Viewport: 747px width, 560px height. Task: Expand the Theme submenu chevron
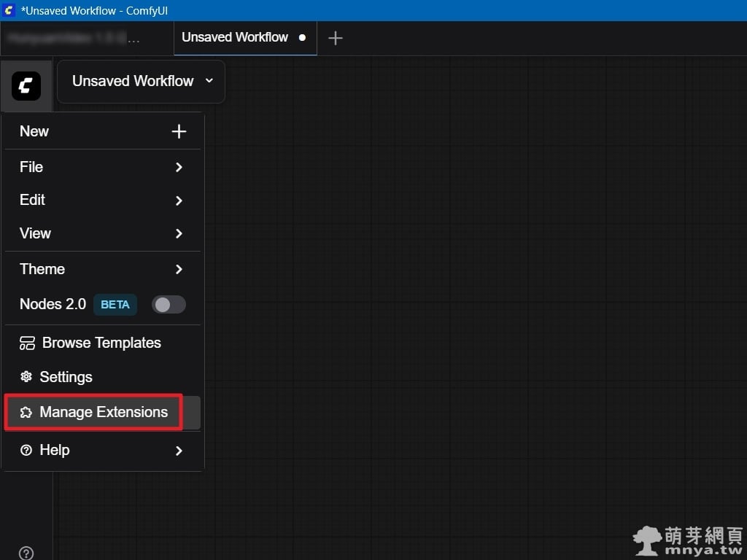179,270
